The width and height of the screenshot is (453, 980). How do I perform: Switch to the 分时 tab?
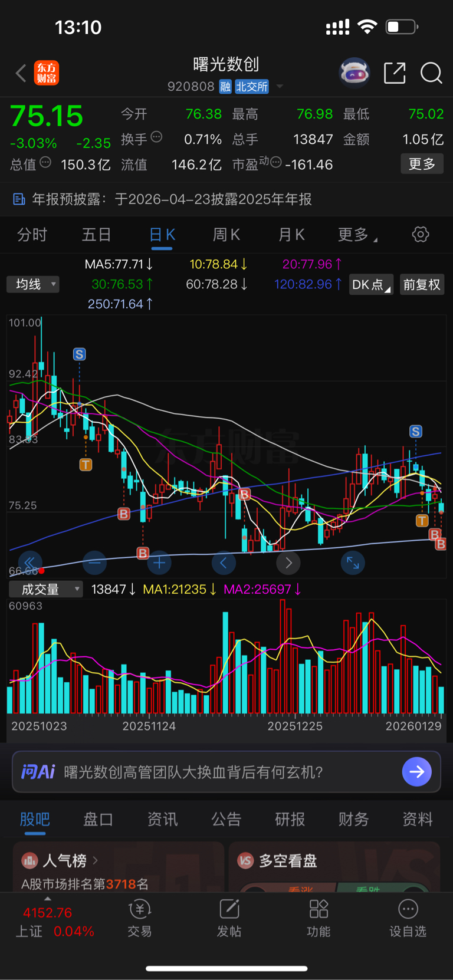click(32, 235)
